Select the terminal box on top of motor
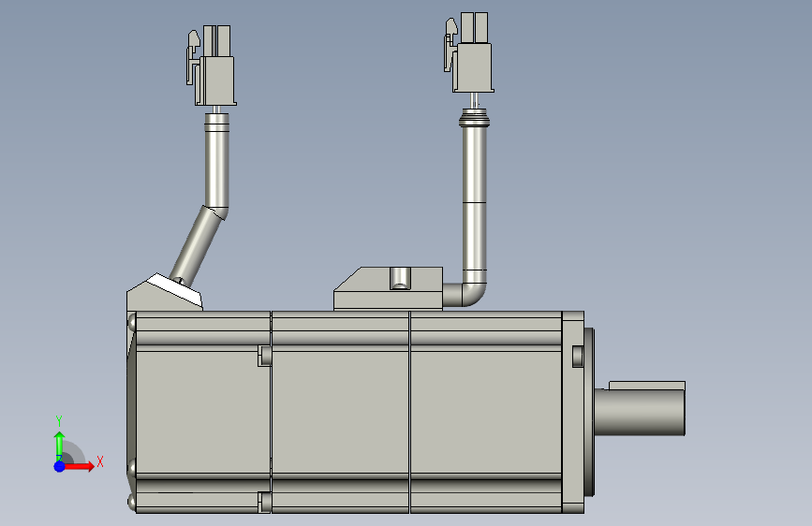812x526 pixels. (389, 289)
